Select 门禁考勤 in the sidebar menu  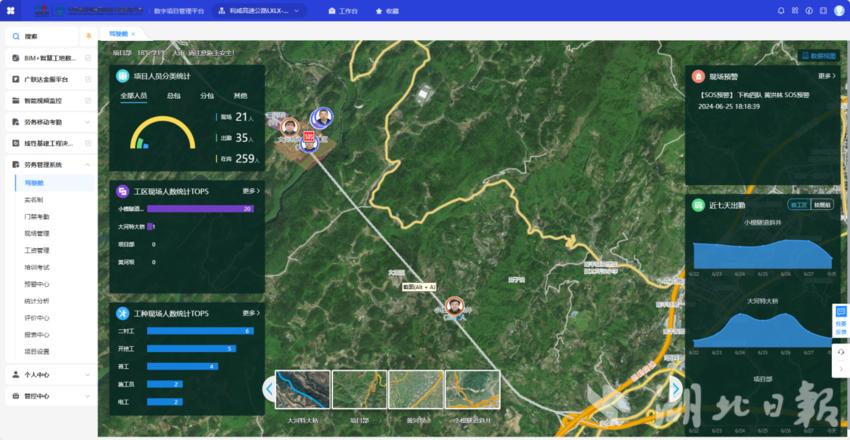tap(37, 216)
